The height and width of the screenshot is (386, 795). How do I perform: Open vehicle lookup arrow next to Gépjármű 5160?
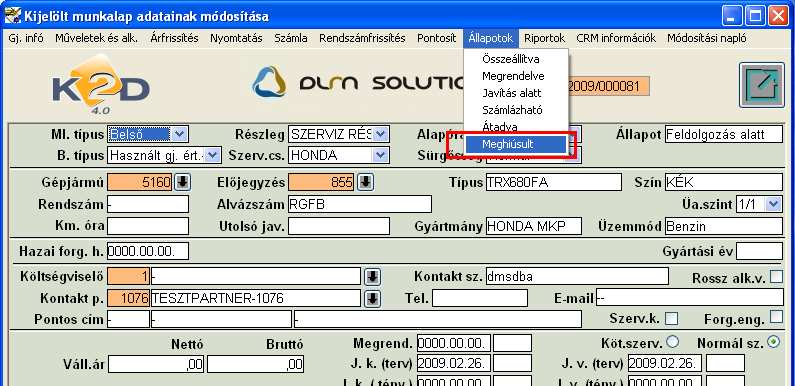click(183, 182)
